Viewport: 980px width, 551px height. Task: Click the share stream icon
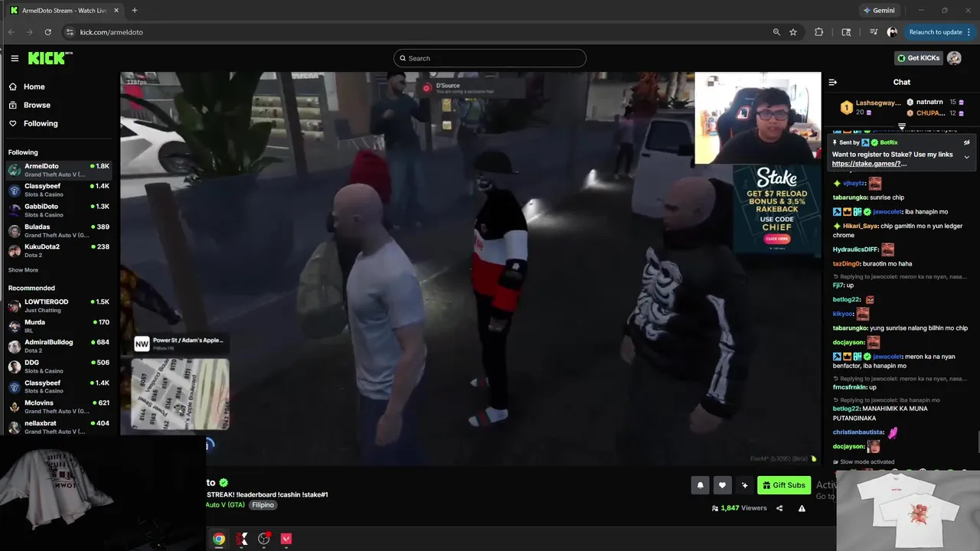(x=779, y=508)
